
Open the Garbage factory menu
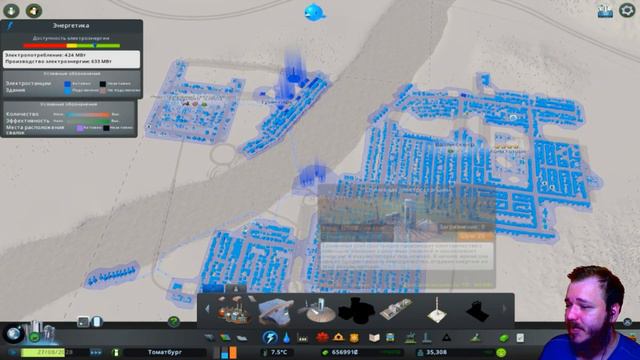tap(303, 338)
